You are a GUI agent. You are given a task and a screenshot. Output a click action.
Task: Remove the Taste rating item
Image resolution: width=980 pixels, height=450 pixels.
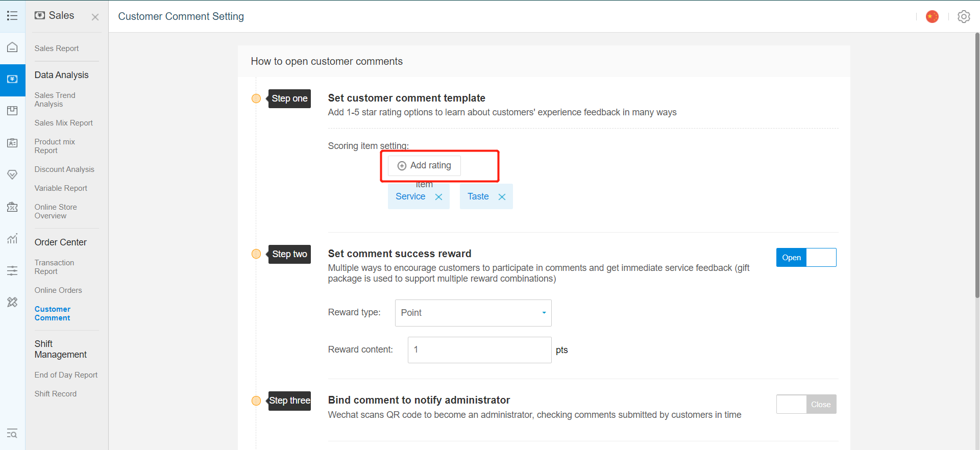point(502,197)
